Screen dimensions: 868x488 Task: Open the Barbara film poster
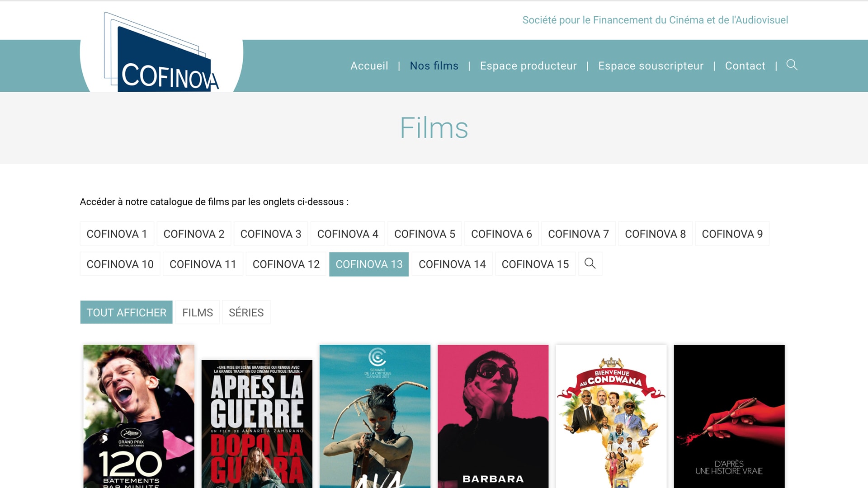(493, 416)
